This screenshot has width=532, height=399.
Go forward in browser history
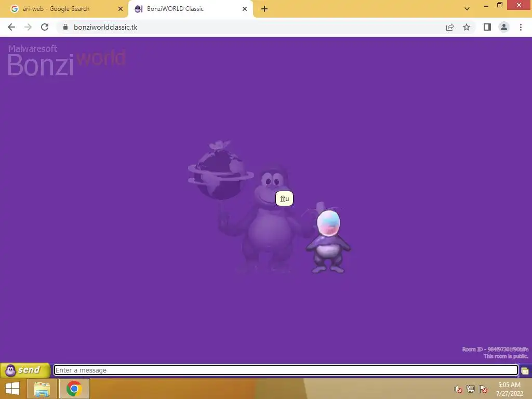pos(28,27)
